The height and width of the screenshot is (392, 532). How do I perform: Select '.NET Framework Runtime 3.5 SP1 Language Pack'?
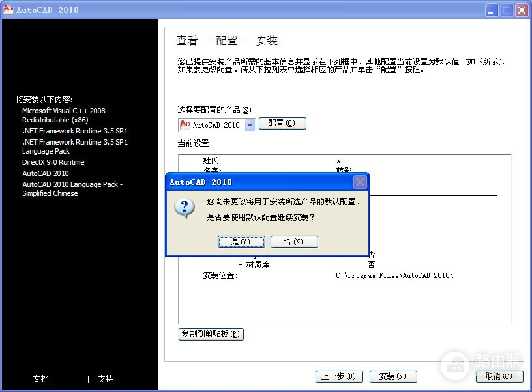pyautogui.click(x=75, y=147)
